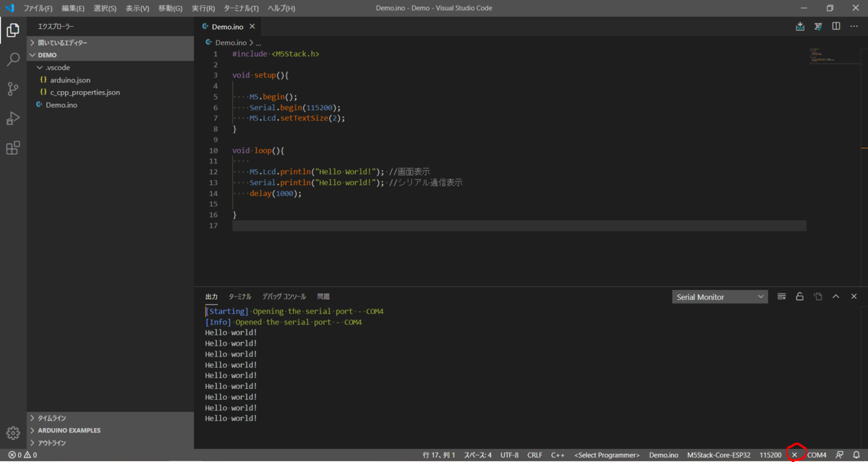Screen dimensions: 868x462
Task: Open the ヘルプ(H) menu
Action: click(281, 8)
